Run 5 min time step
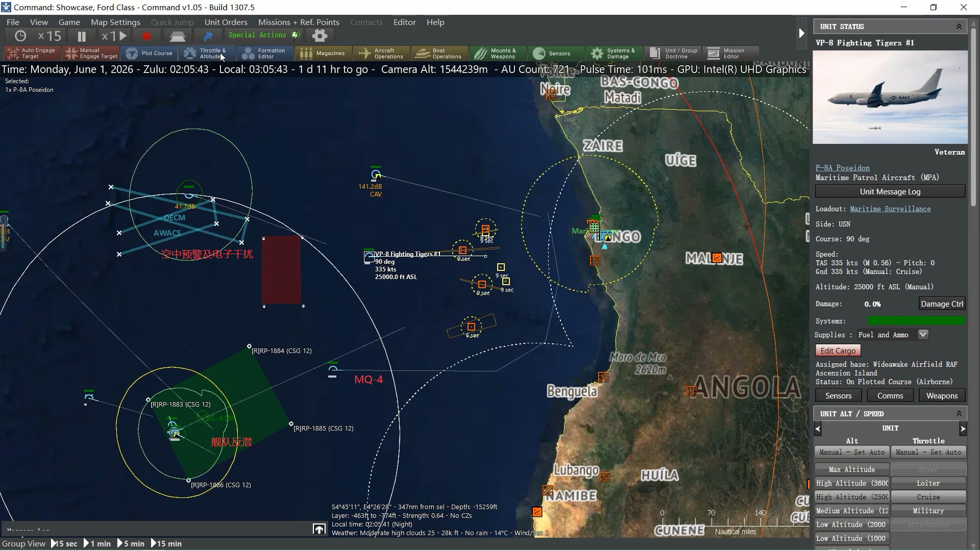Viewport: 980px width, 551px height. [x=131, y=544]
